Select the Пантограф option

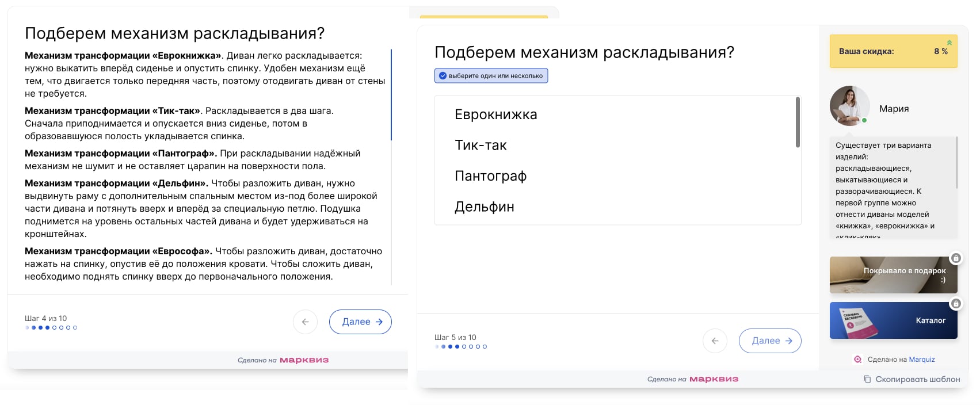[x=490, y=176]
